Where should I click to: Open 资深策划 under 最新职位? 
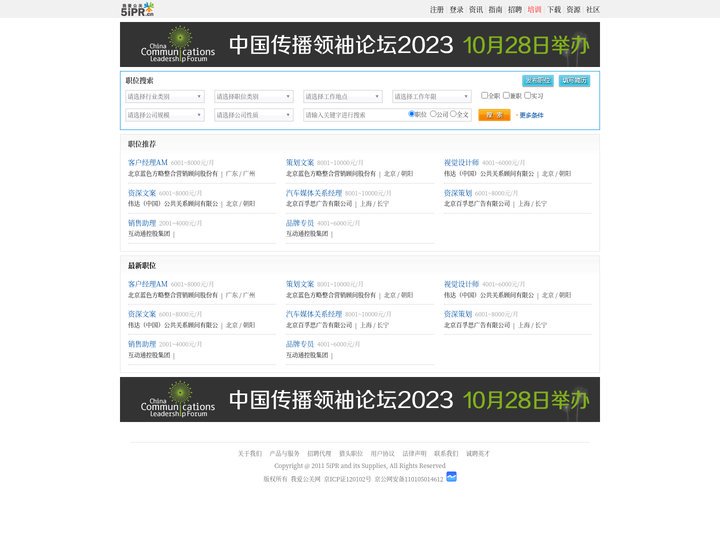[458, 314]
